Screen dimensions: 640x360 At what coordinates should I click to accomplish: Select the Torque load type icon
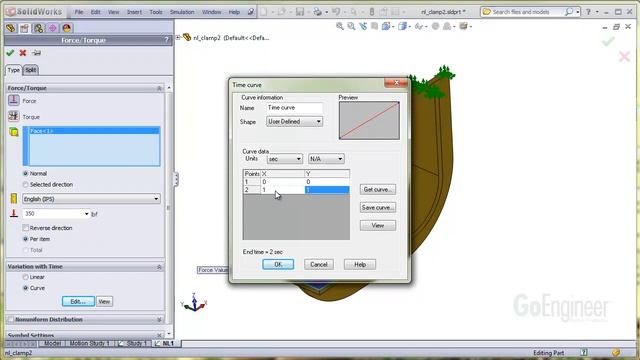coord(13,116)
